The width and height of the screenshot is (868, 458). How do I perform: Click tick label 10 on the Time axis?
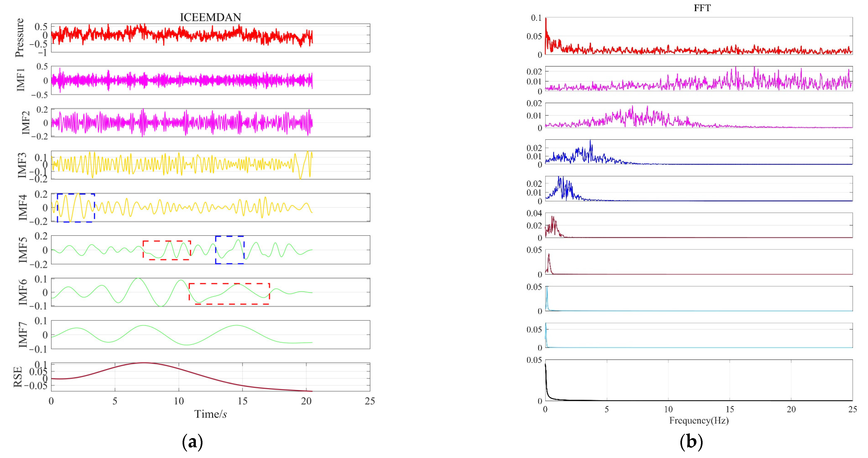179,401
